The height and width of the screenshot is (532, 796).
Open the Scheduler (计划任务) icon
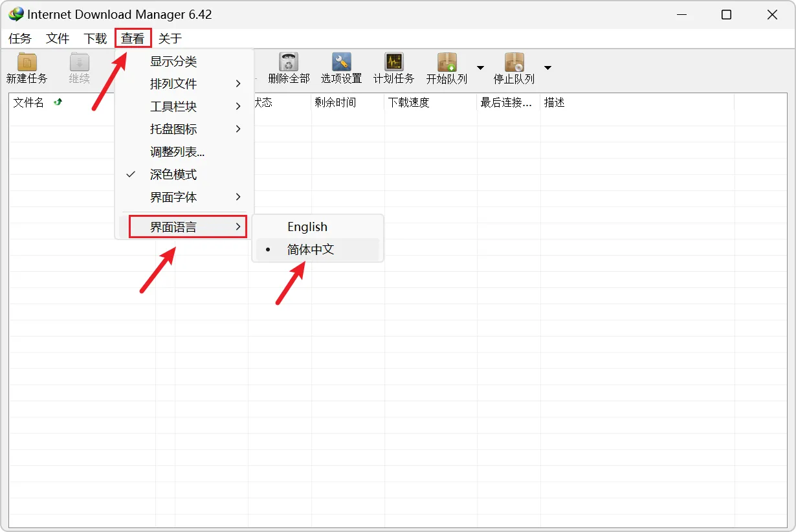394,62
